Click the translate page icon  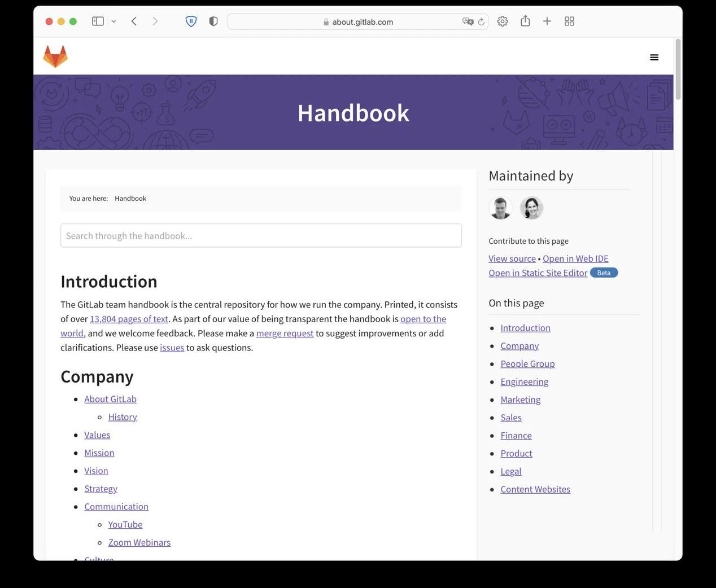click(x=468, y=21)
